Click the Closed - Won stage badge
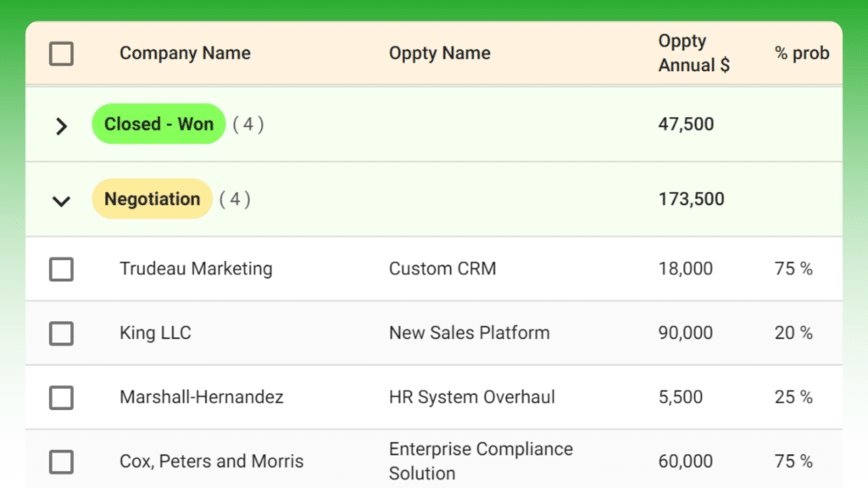The width and height of the screenshot is (868, 488). 159,124
